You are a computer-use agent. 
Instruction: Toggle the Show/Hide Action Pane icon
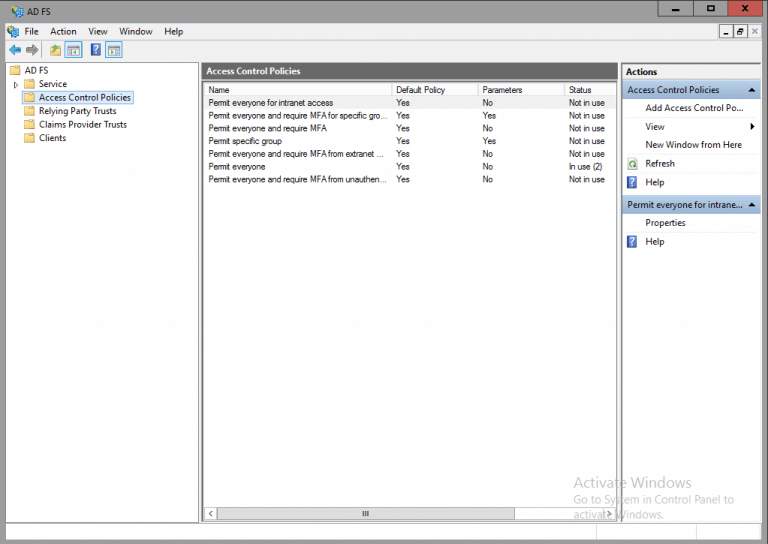click(114, 50)
